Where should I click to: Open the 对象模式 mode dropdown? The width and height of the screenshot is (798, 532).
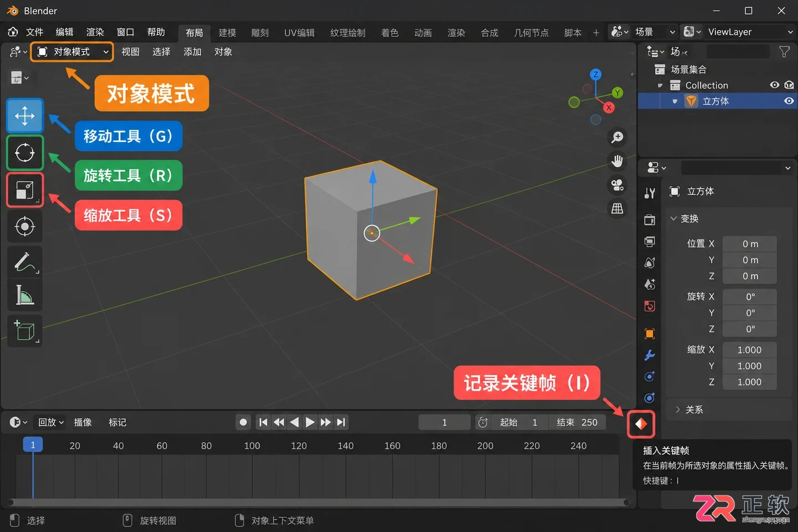pyautogui.click(x=72, y=52)
